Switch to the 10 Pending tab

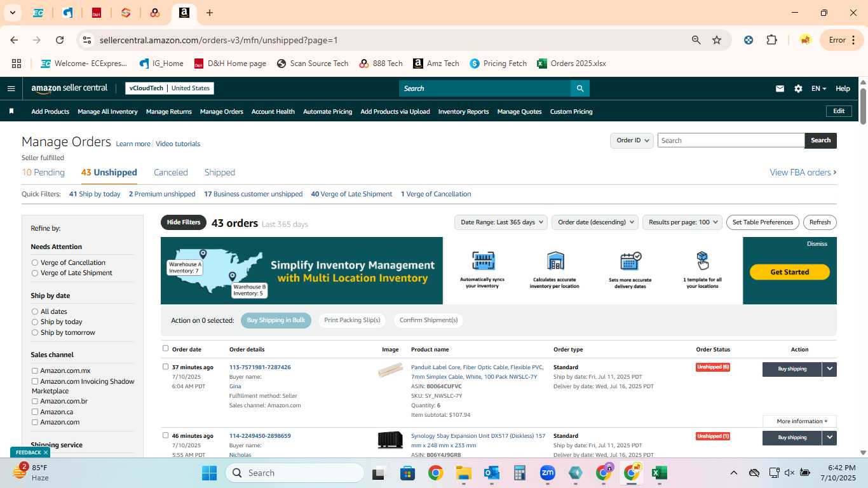coord(43,172)
